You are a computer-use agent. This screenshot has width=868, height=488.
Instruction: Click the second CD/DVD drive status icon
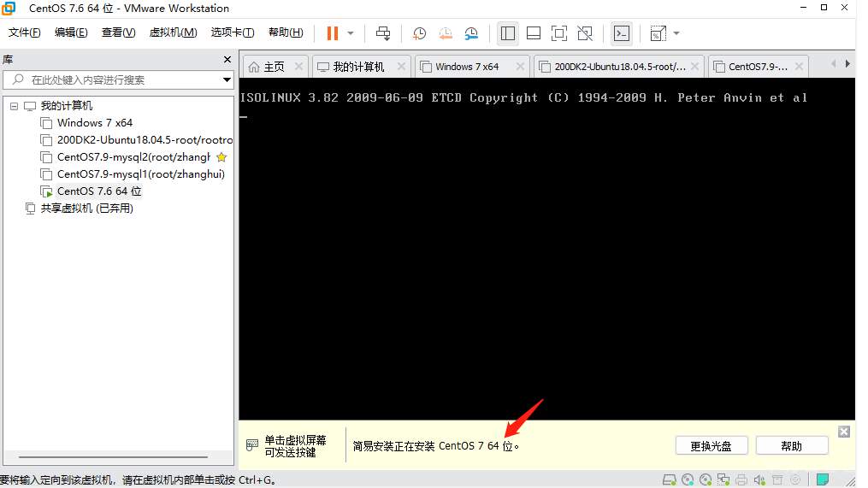[x=706, y=479]
